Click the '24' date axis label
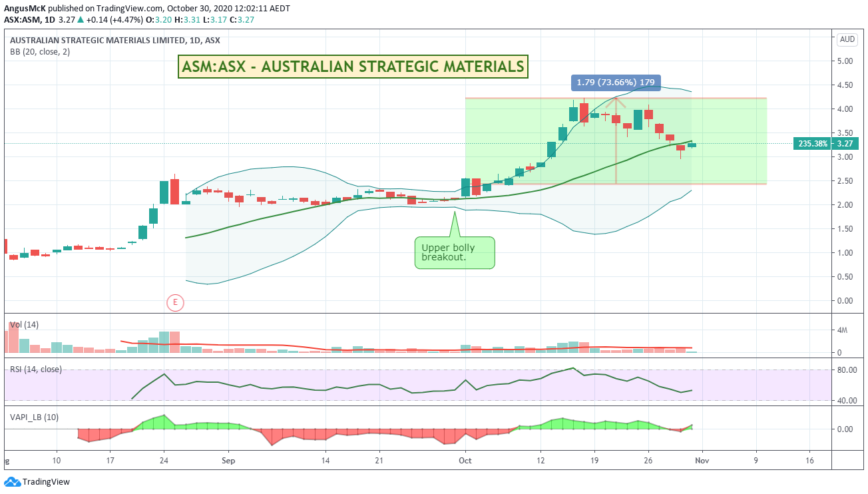The image size is (868, 494). click(x=164, y=460)
